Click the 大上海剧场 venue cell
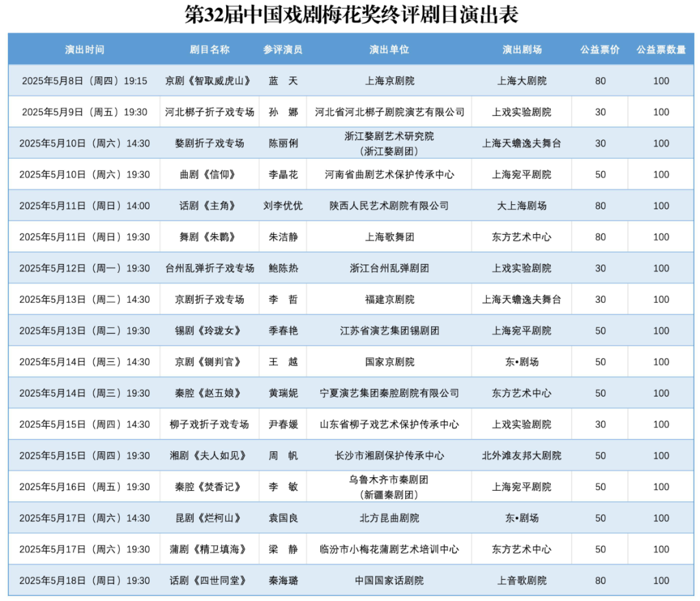Image resolution: width=700 pixels, height=601 pixels. [522, 206]
